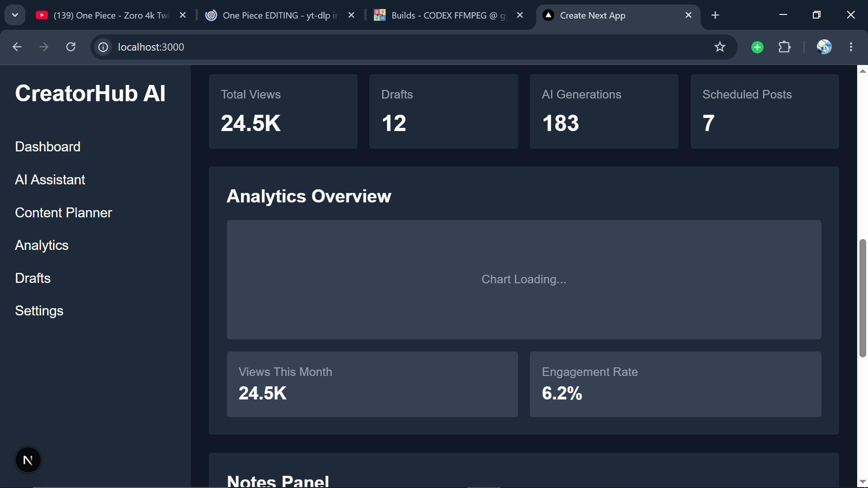Open the Chrome three-dot menu
The image size is (868, 488).
pyautogui.click(x=851, y=47)
